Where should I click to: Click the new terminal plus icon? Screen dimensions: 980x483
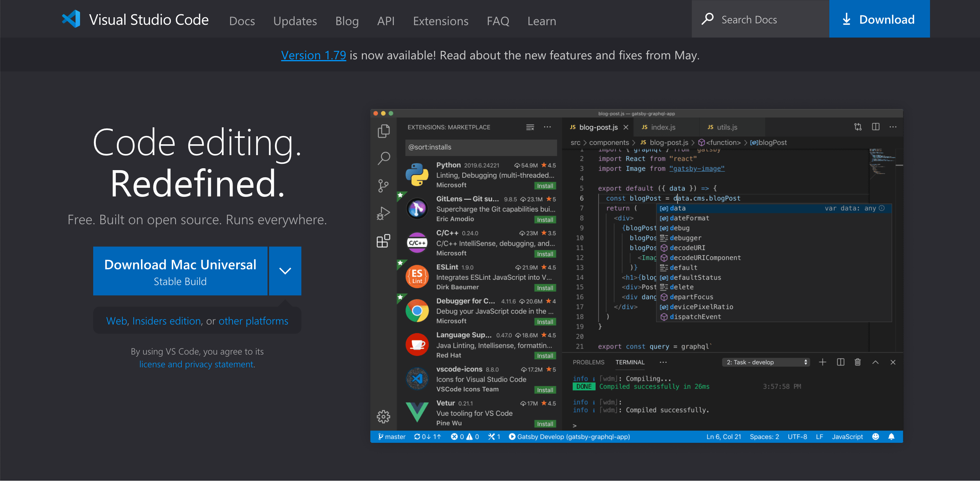(823, 362)
